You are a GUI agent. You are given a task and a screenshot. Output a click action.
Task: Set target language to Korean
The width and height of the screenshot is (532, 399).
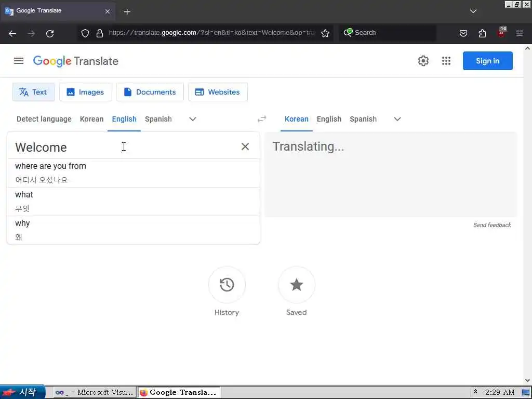297,119
